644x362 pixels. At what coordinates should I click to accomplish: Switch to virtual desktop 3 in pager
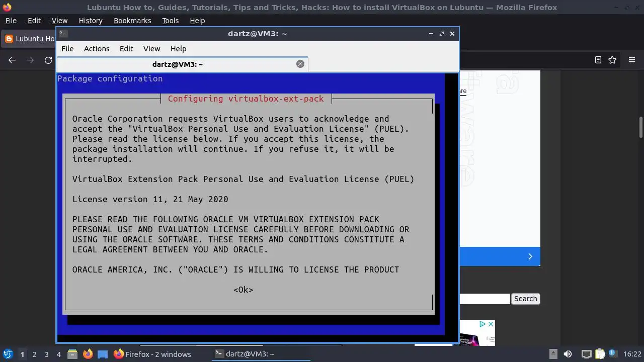(x=46, y=354)
